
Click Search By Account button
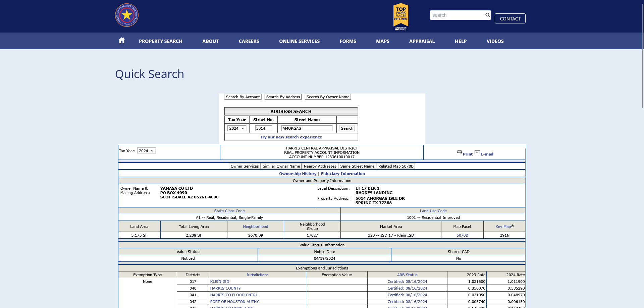(243, 97)
